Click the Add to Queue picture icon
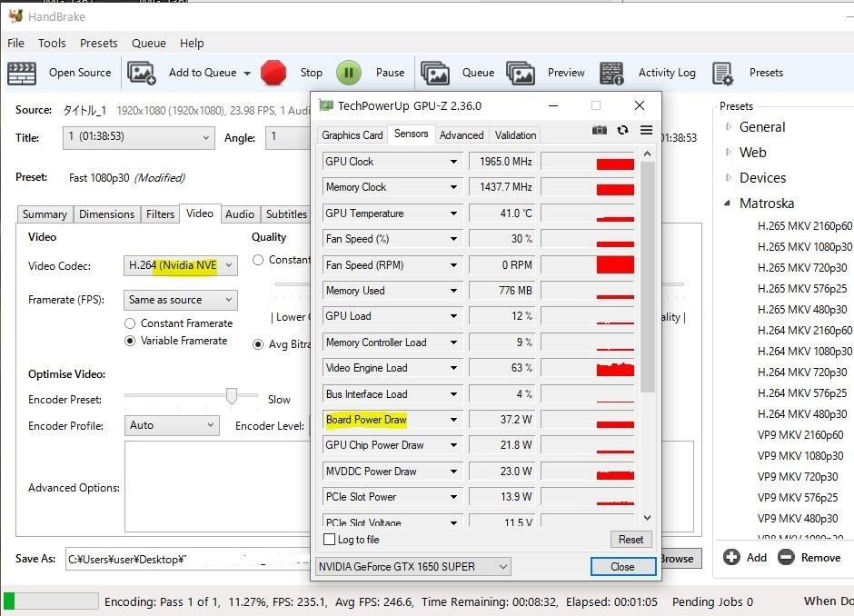Viewport: 854px width, 616px height. coord(142,73)
